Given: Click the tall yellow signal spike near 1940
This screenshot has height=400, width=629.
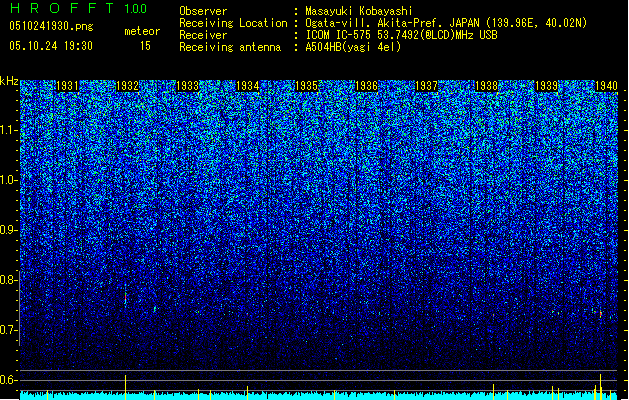Looking at the screenshot, I should point(601,387).
